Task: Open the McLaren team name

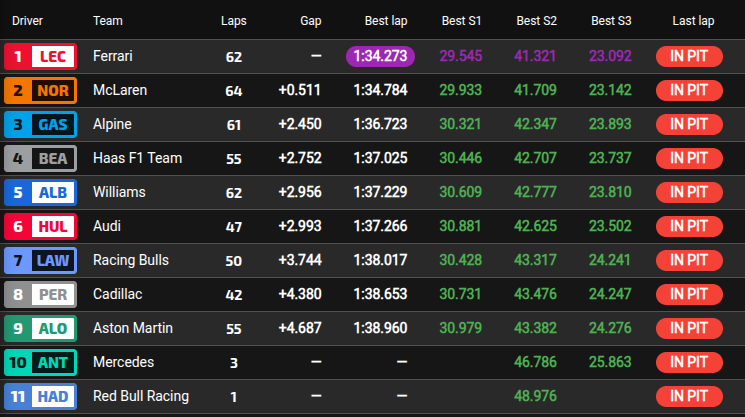Action: [119, 91]
